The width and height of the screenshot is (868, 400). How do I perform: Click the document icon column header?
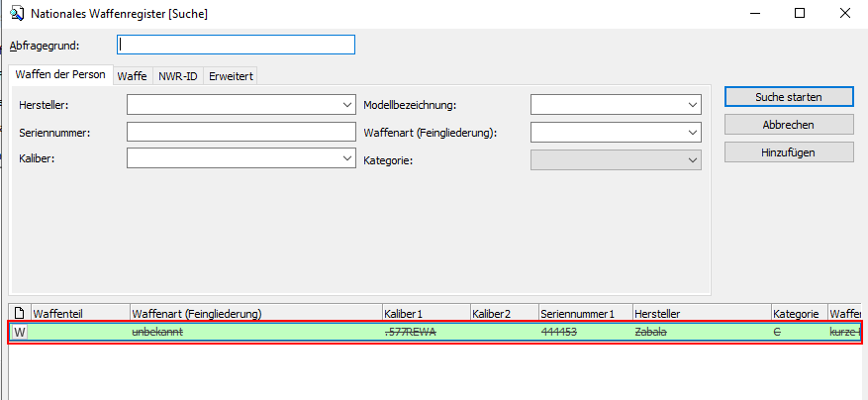[19, 313]
